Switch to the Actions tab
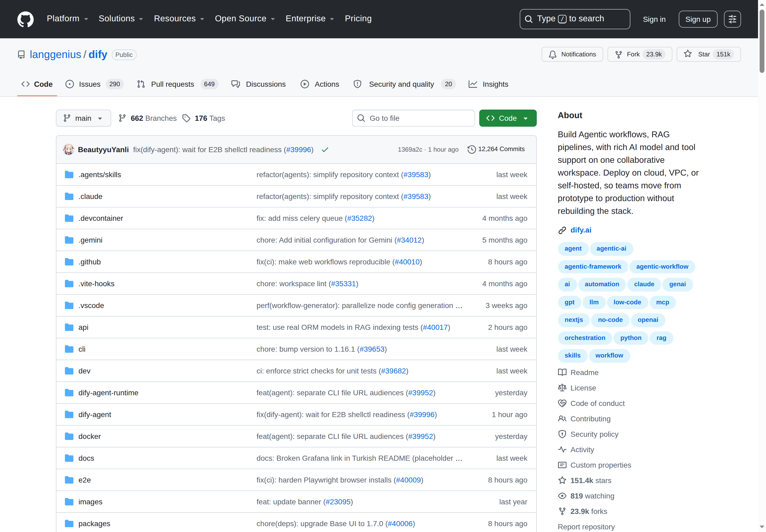The image size is (766, 532). pyautogui.click(x=320, y=84)
